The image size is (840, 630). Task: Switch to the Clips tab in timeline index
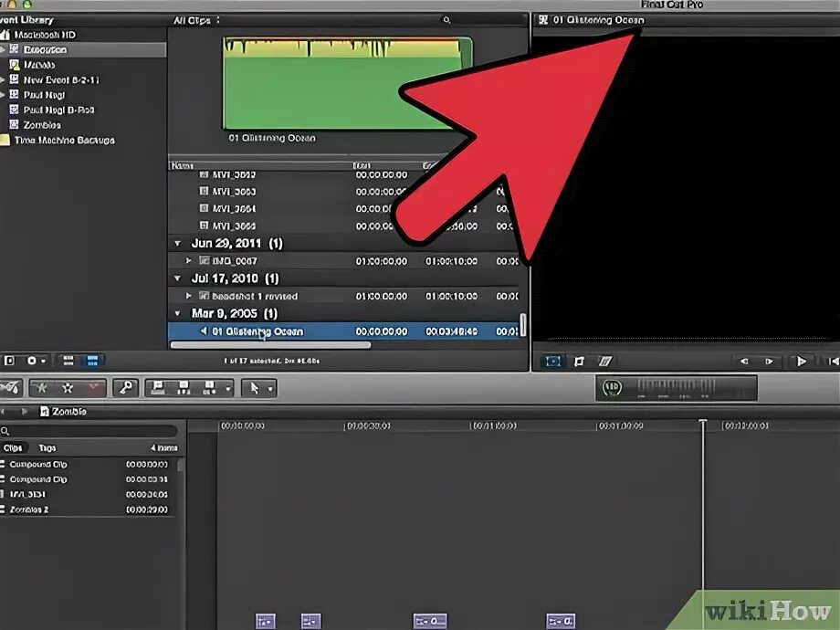13,448
